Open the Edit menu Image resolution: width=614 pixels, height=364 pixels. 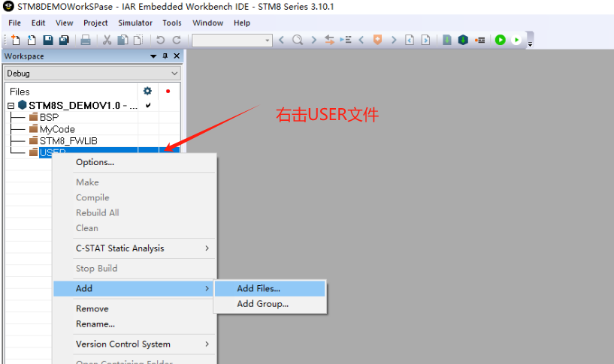38,23
